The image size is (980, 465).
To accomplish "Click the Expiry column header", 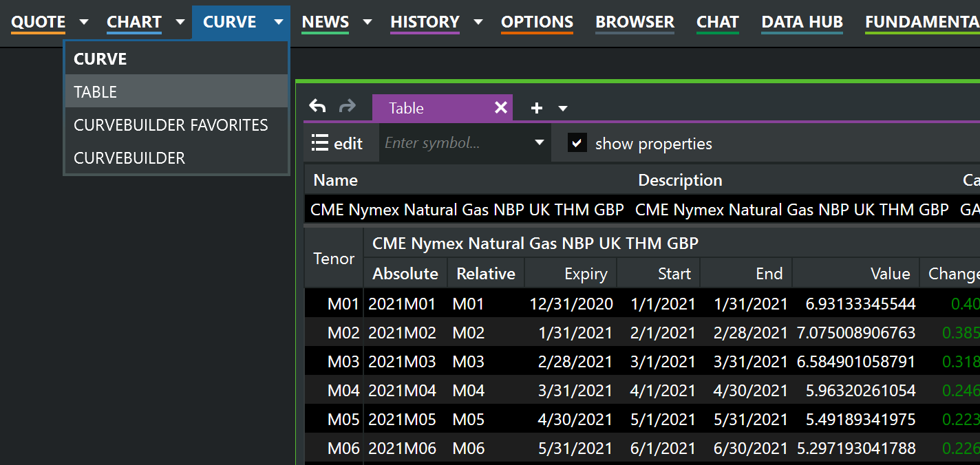I will [x=571, y=274].
